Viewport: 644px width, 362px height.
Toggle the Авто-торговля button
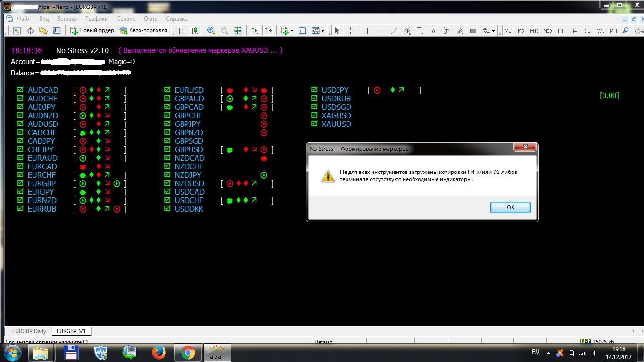point(144,31)
